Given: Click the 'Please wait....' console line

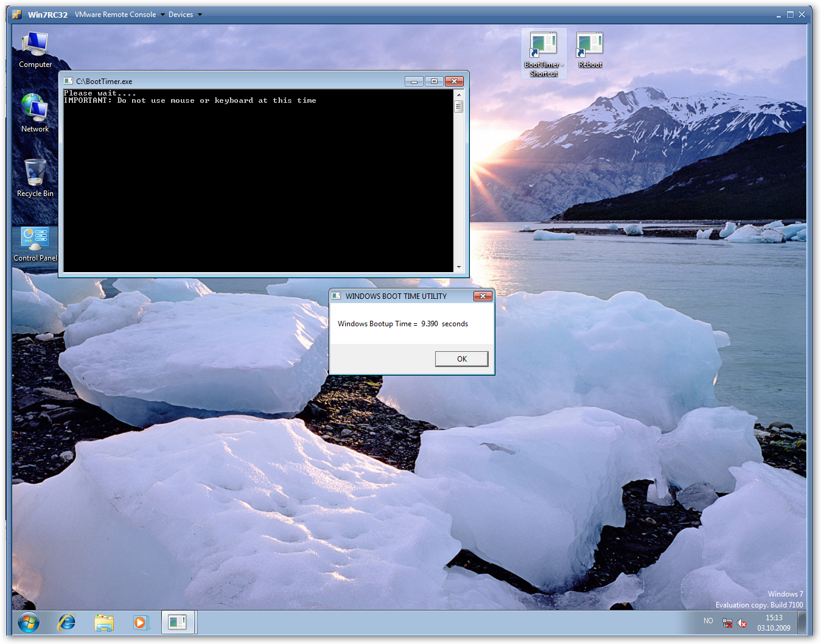Looking at the screenshot, I should click(x=100, y=93).
